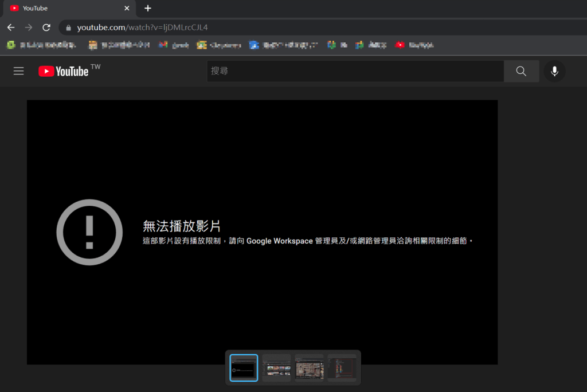Select the second window thumbnail
The image size is (587, 392).
click(276, 368)
